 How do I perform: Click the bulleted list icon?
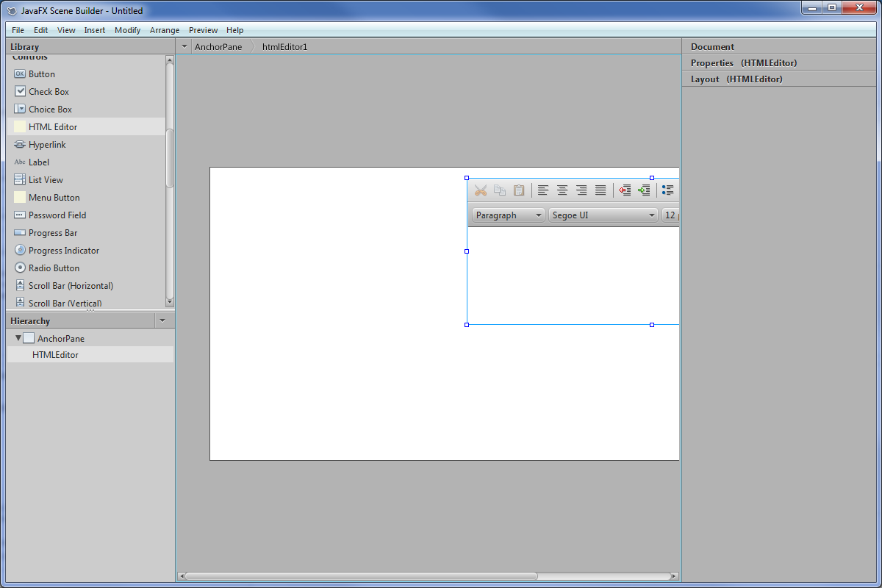[667, 190]
